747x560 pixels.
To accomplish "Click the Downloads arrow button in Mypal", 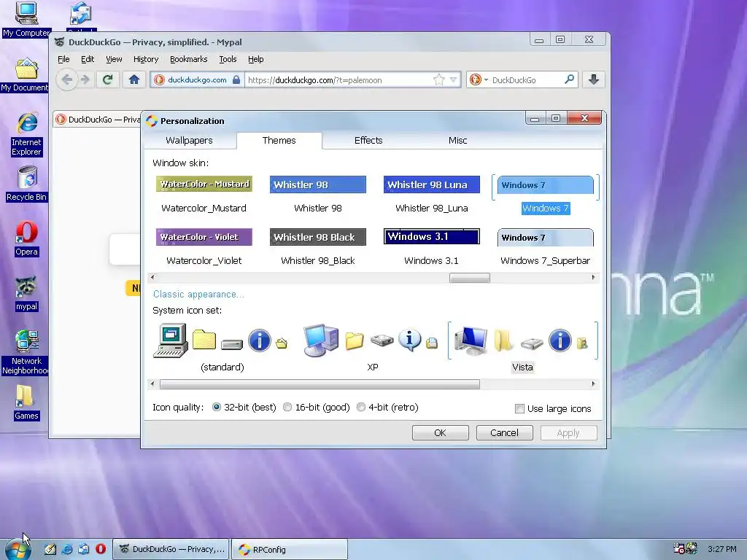I will pos(594,79).
